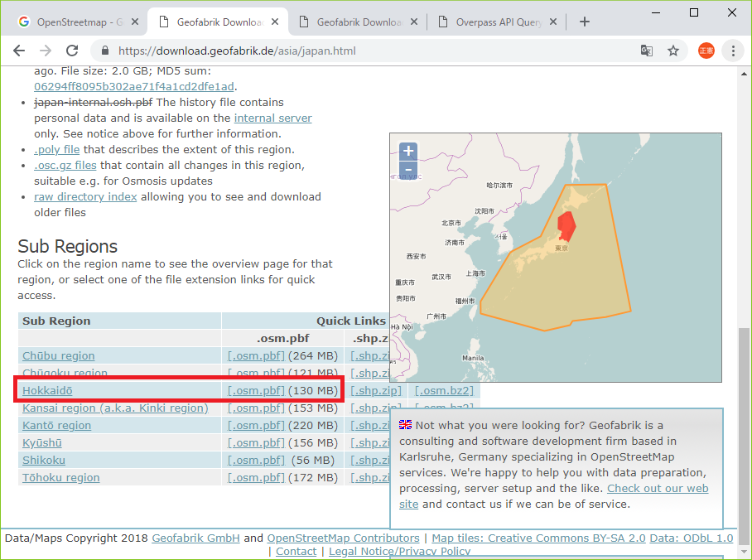752x560 pixels.
Task: Close the OpenStreetmap Google tab
Action: point(135,22)
